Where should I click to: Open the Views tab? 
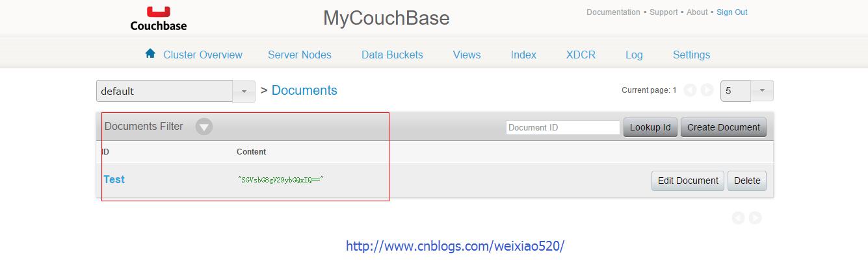pyautogui.click(x=467, y=55)
